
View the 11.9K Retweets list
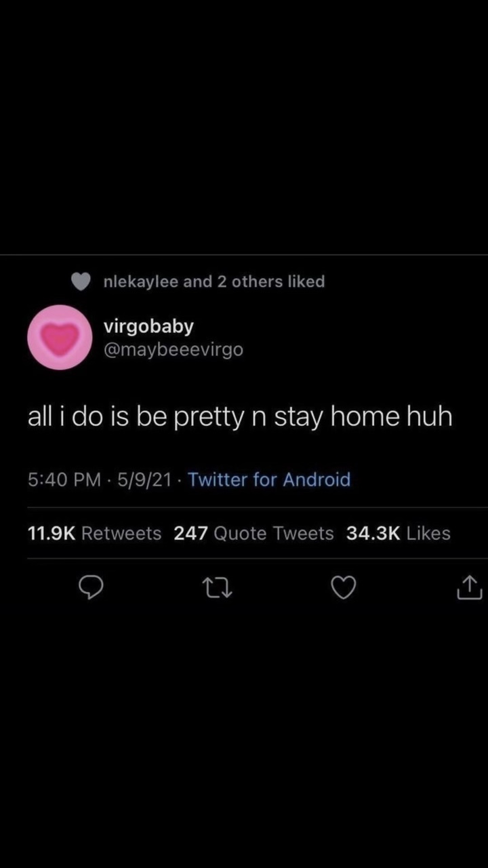coord(94,534)
